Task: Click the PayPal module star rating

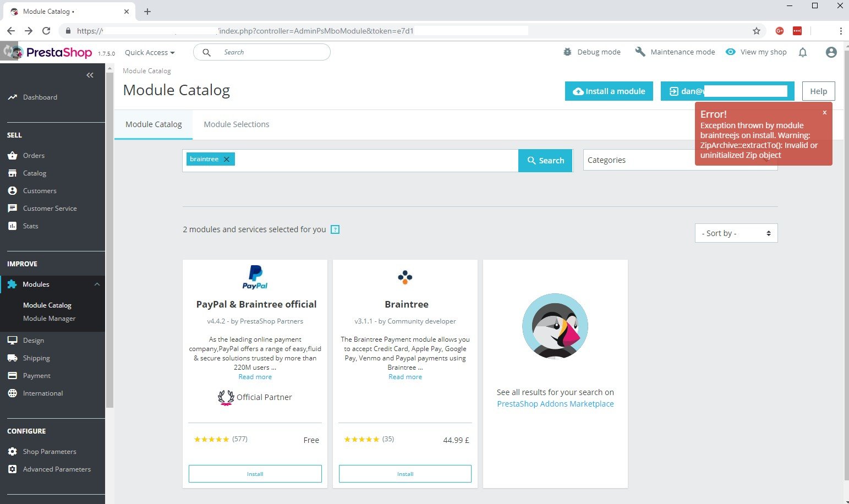Action: [211, 439]
